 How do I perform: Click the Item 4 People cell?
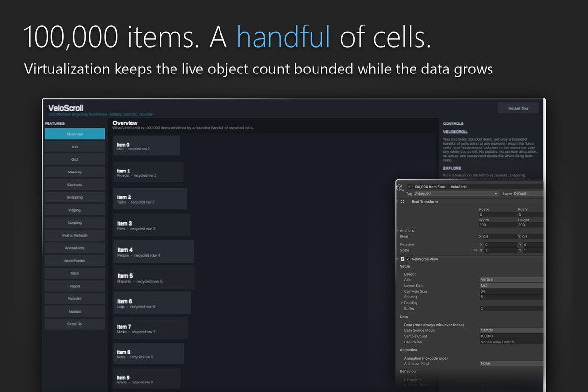point(154,251)
